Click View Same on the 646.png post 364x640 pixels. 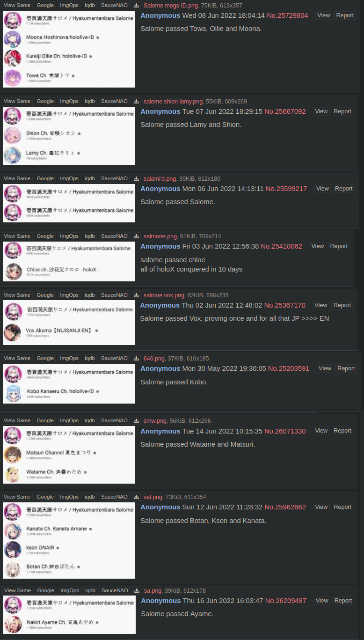(17, 359)
